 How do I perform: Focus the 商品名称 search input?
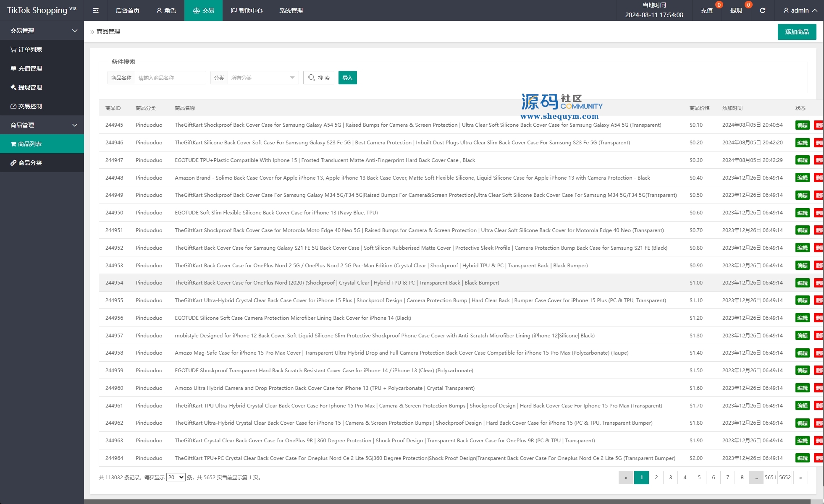170,78
